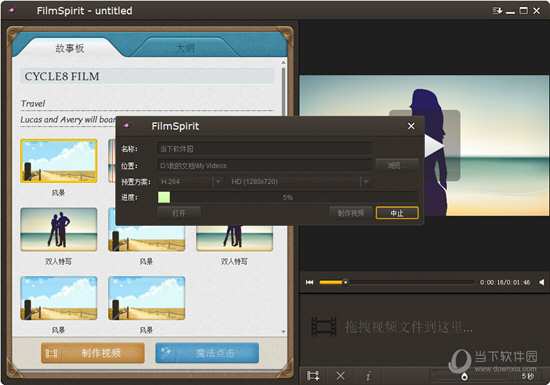Click the delete X icon in bottom toolbar
550x385 pixels.
click(340, 376)
